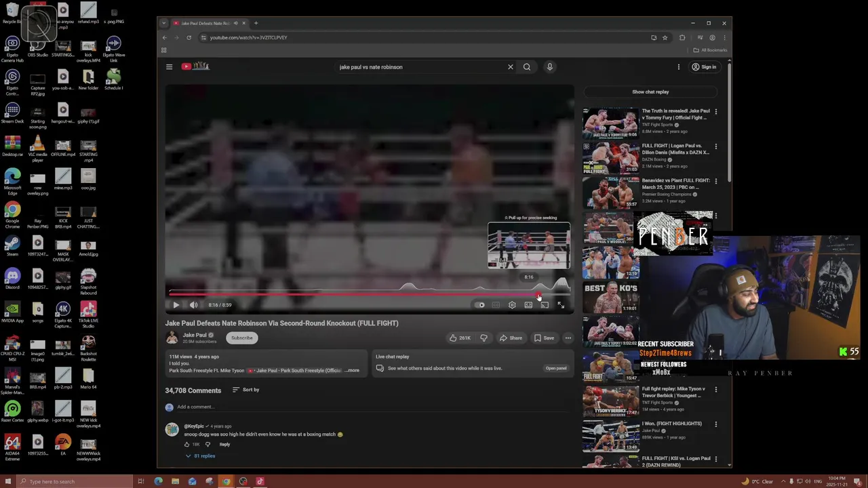The height and width of the screenshot is (488, 868).
Task: Bookmark this page with the star icon
Action: pos(665,38)
